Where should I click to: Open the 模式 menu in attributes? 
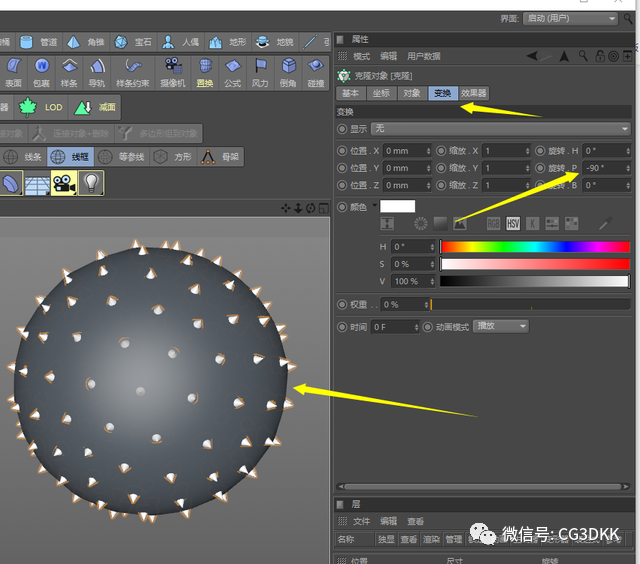(362, 56)
